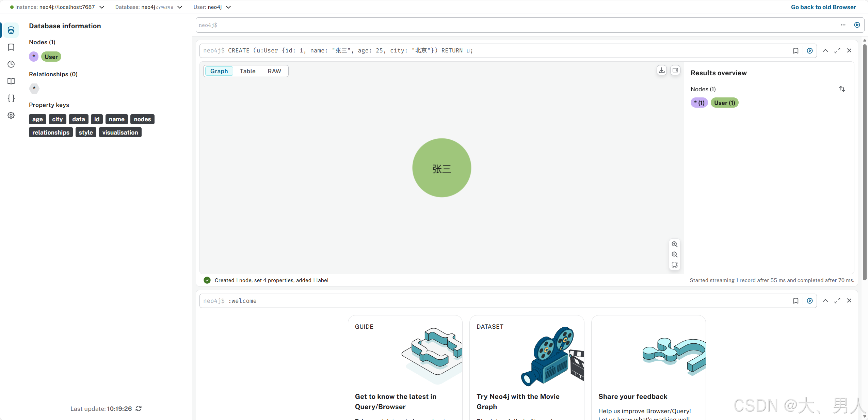Switch to the Table result tab
Viewport: 868px width, 420px height.
(x=247, y=71)
